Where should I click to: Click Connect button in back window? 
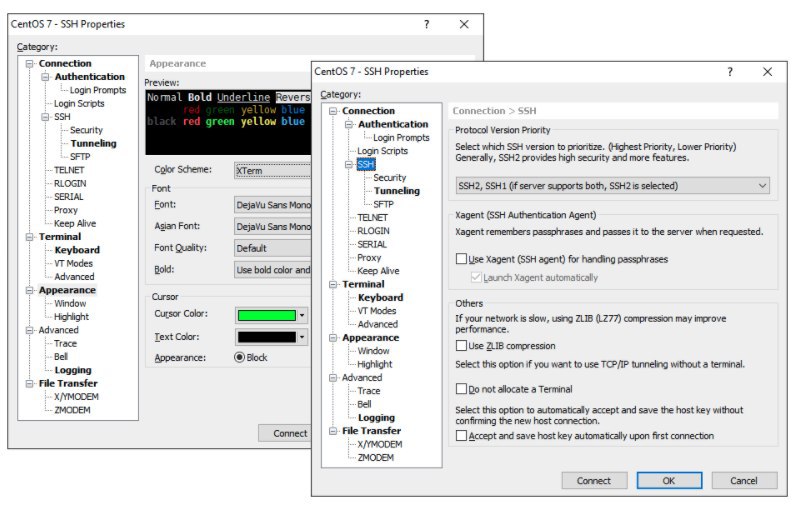[285, 433]
